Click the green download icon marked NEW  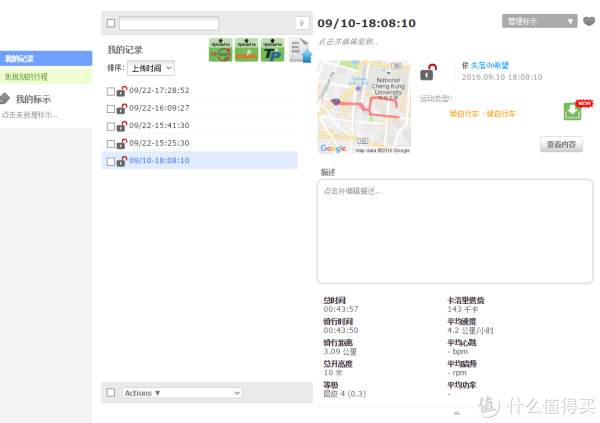[x=572, y=111]
